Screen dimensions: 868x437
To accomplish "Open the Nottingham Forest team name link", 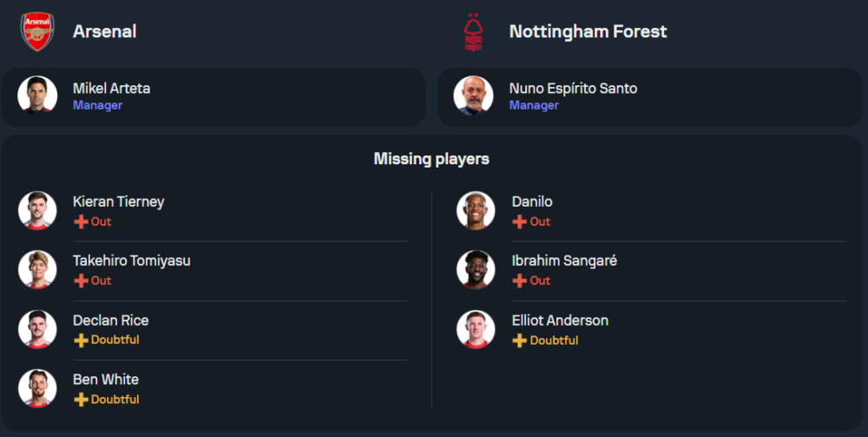I will coord(588,31).
